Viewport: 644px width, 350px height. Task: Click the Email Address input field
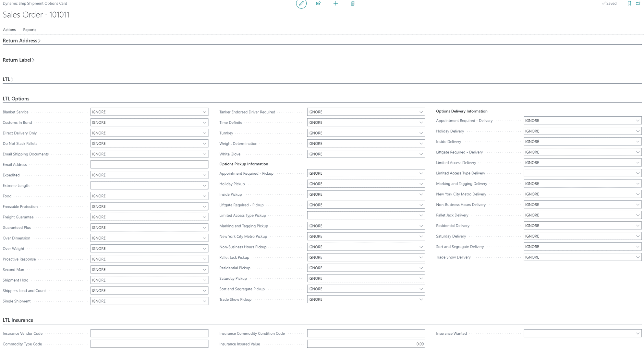click(x=149, y=164)
